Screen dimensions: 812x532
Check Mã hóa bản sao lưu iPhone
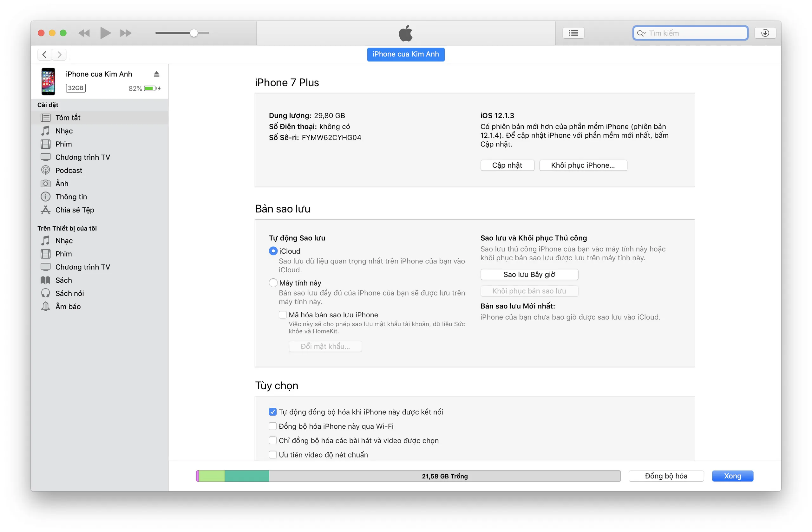283,315
